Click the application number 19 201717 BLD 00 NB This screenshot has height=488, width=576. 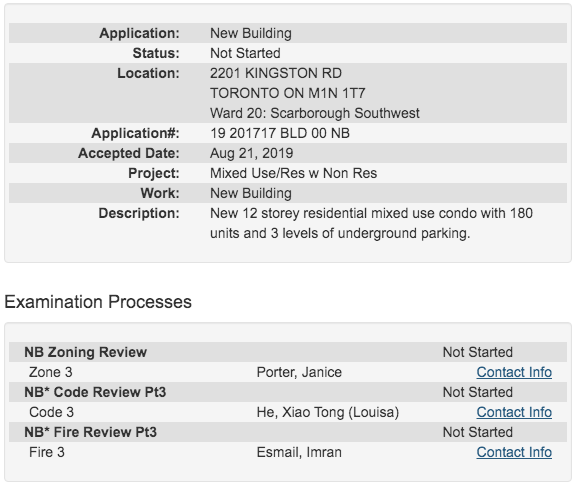click(280, 133)
